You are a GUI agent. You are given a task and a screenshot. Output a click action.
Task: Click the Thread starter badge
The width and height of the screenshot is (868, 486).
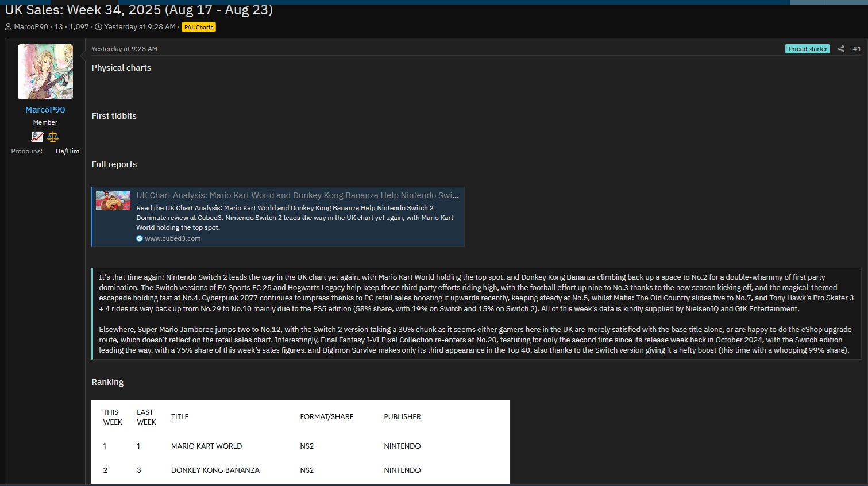coord(807,49)
